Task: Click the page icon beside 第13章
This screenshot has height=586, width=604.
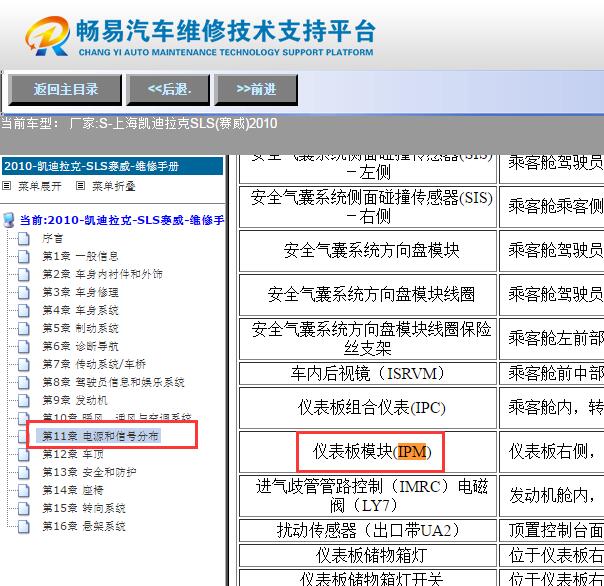Action: click(24, 472)
